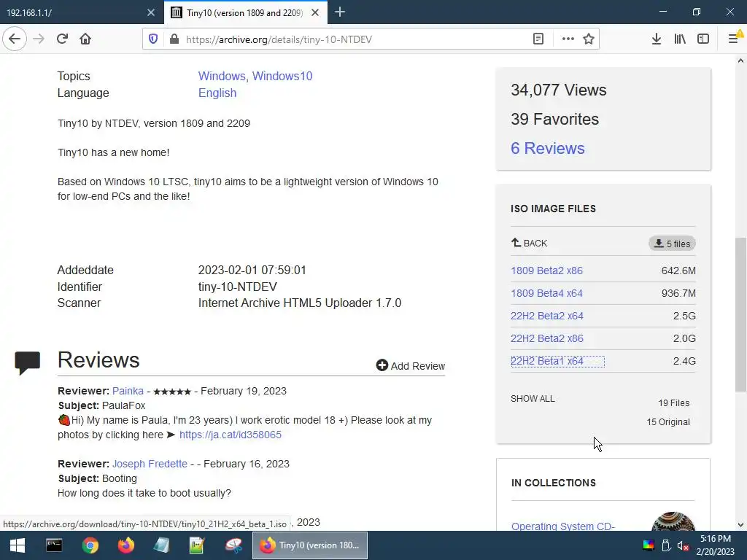
Task: Close the Tiny10 tab
Action: click(x=315, y=13)
